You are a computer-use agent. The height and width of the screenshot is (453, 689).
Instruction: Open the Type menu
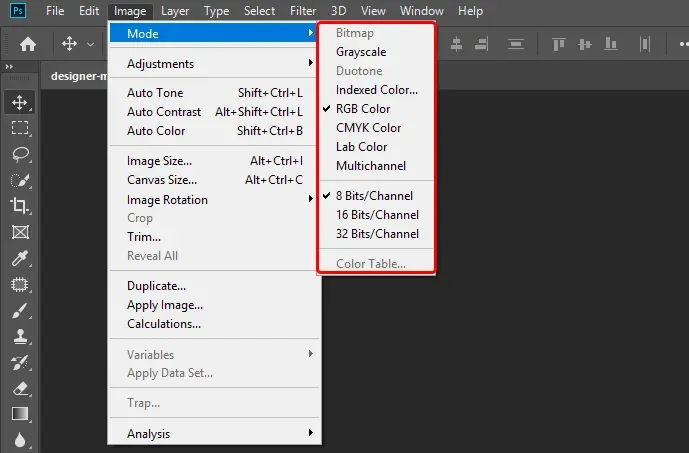pyautogui.click(x=216, y=11)
